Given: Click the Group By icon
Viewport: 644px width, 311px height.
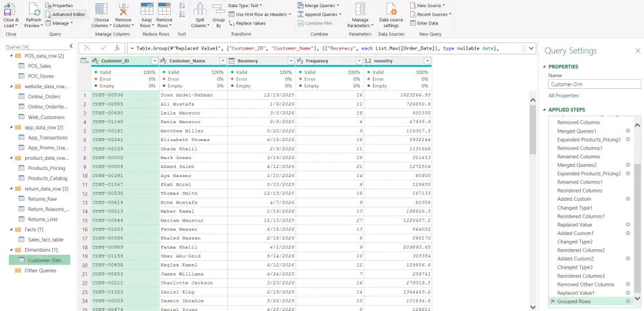Looking at the screenshot, I should pos(218,9).
